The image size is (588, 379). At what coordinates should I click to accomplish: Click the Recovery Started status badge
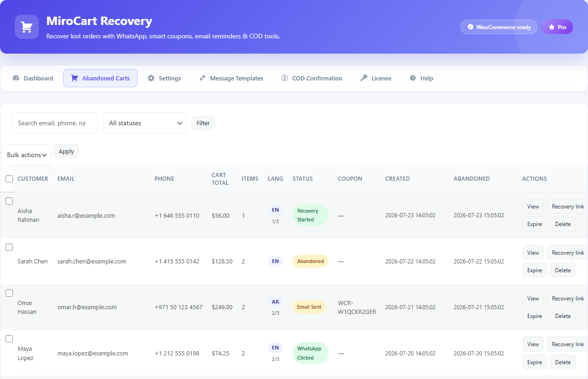310,215
